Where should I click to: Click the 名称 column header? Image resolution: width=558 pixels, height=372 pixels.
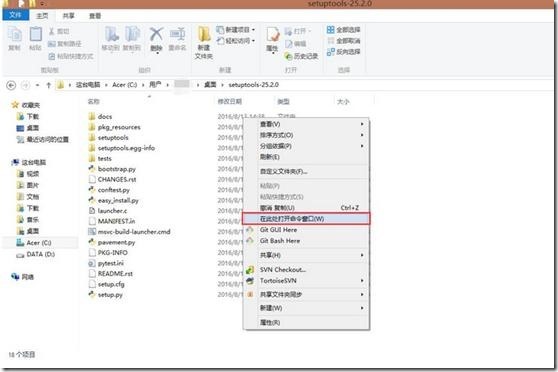click(94, 101)
